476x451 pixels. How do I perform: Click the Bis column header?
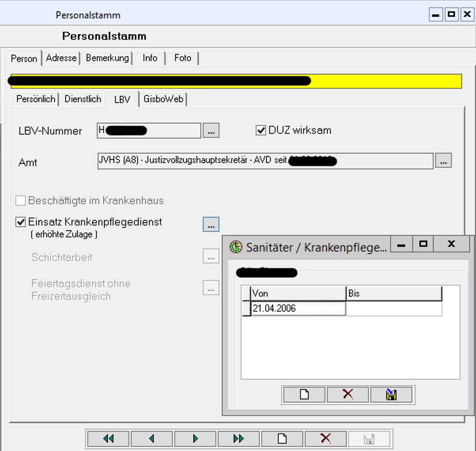click(x=394, y=293)
